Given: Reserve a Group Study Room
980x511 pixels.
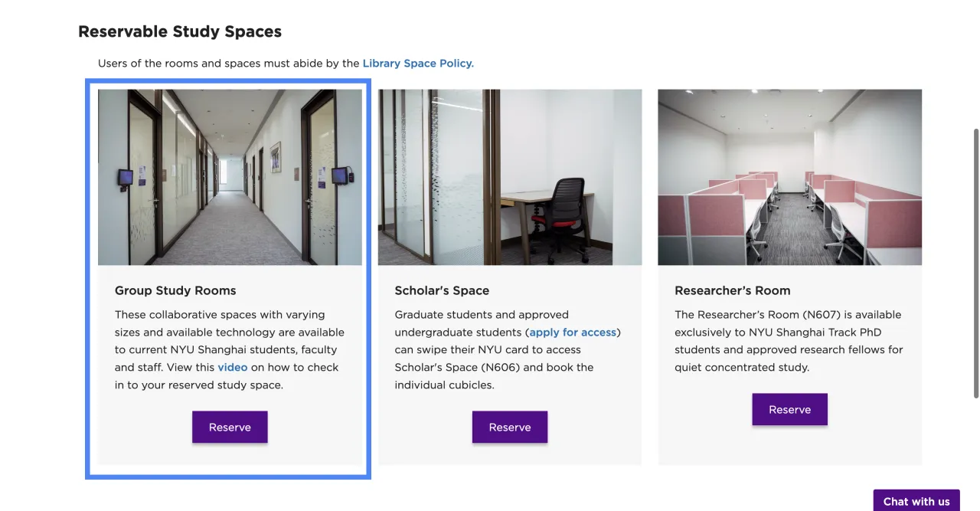Looking at the screenshot, I should pos(230,427).
